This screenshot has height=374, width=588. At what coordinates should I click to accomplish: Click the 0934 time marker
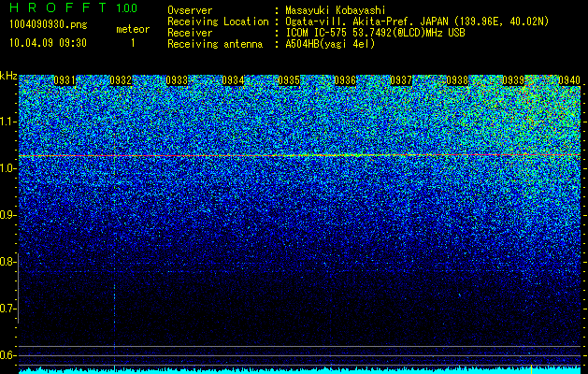233,80
